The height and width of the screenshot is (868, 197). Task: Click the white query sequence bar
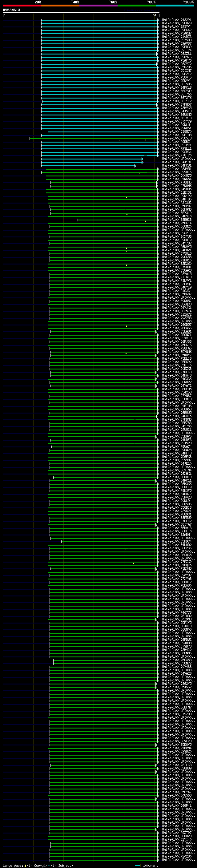tap(81, 12)
